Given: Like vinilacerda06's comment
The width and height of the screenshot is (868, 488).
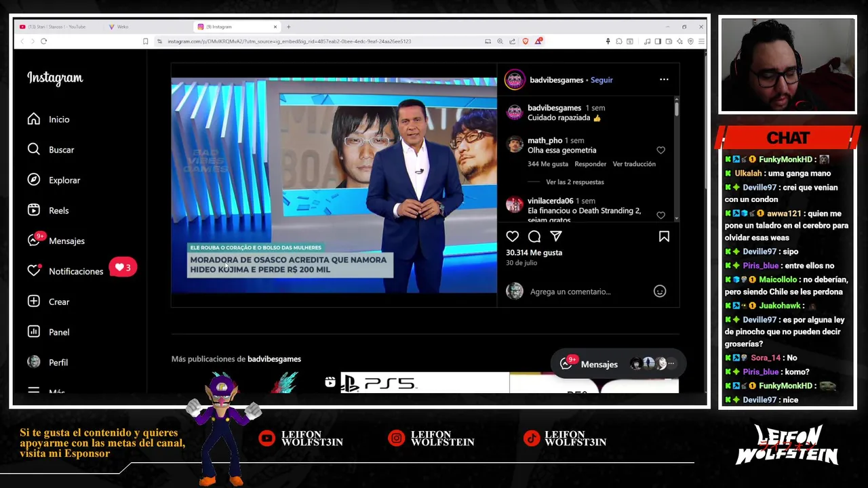Looking at the screenshot, I should 660,215.
